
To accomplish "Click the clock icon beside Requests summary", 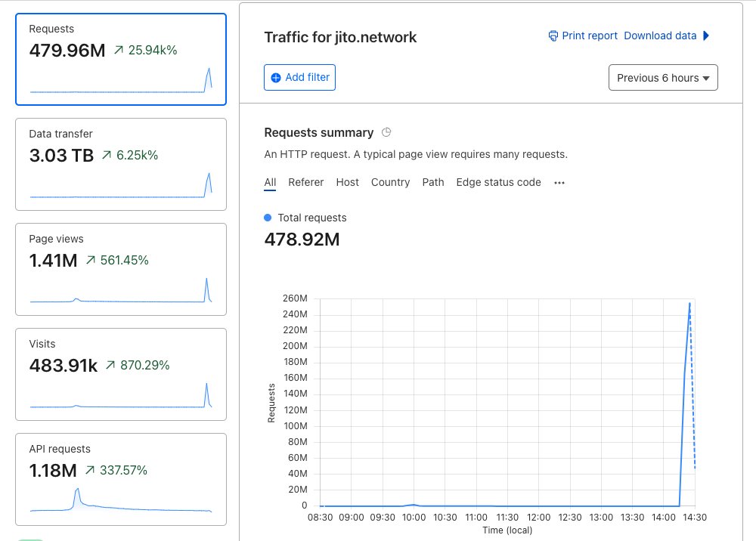I will 386,132.
